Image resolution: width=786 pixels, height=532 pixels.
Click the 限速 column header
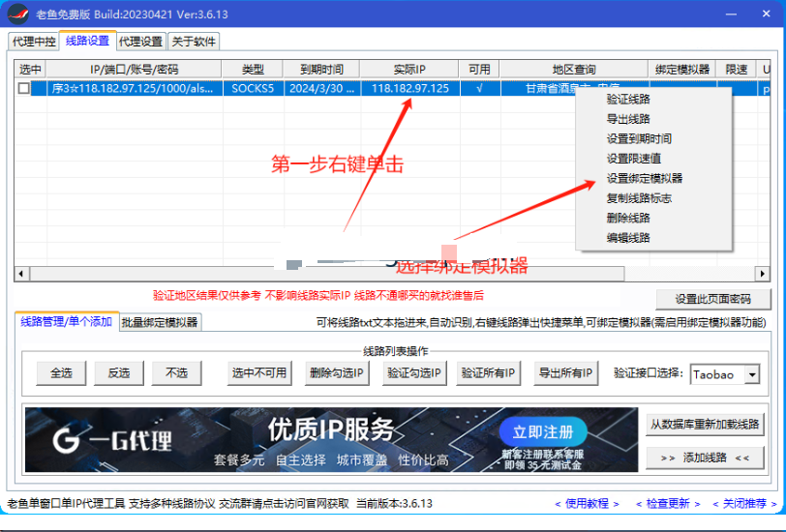pyautogui.click(x=737, y=69)
